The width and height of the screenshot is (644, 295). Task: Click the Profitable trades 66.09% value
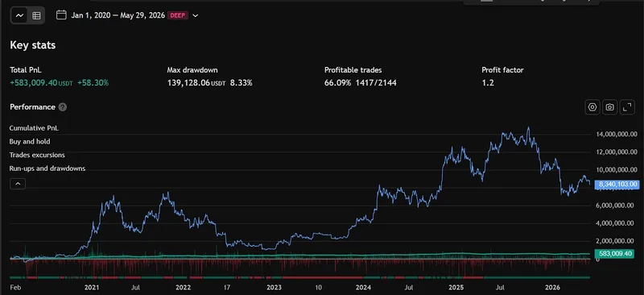[x=337, y=83]
